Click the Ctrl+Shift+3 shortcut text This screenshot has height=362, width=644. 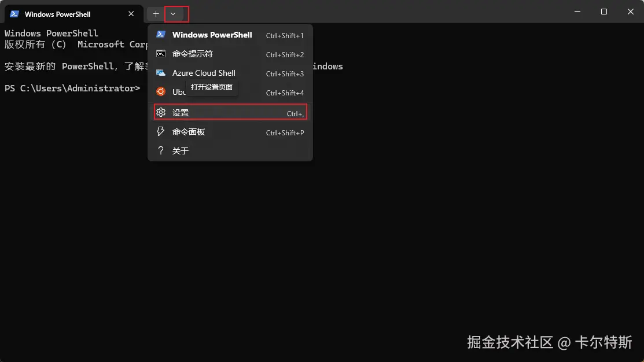(x=285, y=74)
